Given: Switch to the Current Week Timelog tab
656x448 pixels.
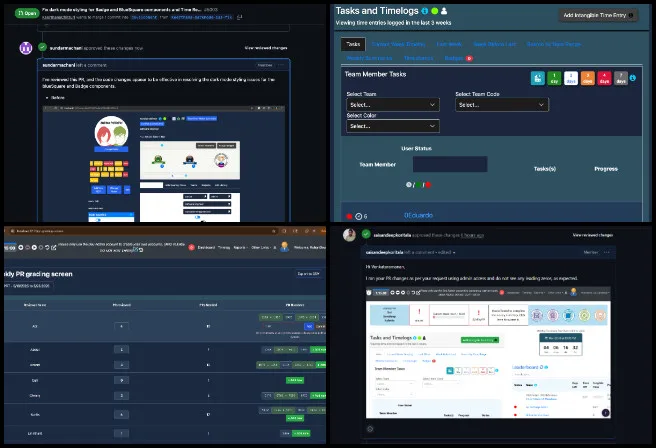Looking at the screenshot, I should coord(398,44).
